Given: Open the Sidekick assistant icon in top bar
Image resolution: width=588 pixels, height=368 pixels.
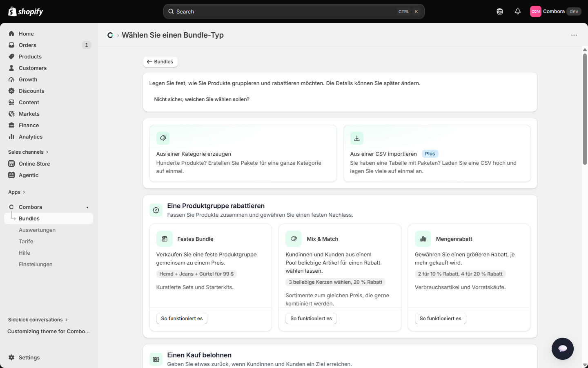Looking at the screenshot, I should pos(500,11).
